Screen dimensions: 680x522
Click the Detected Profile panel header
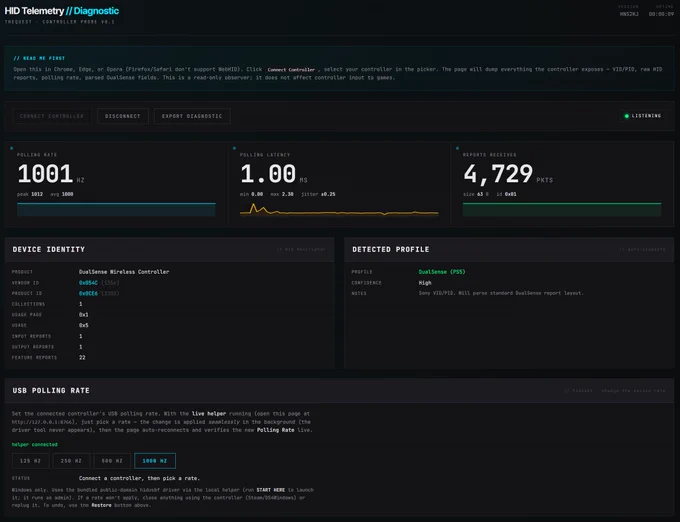509,249
